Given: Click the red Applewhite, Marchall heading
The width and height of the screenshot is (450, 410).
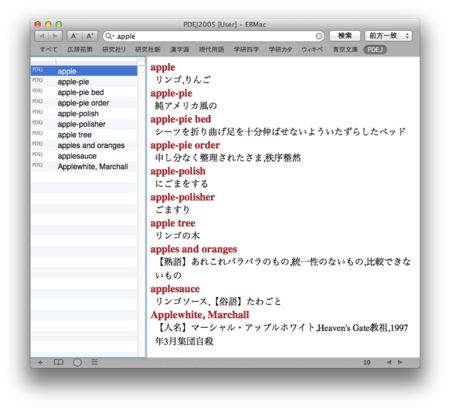Looking at the screenshot, I should point(200,315).
